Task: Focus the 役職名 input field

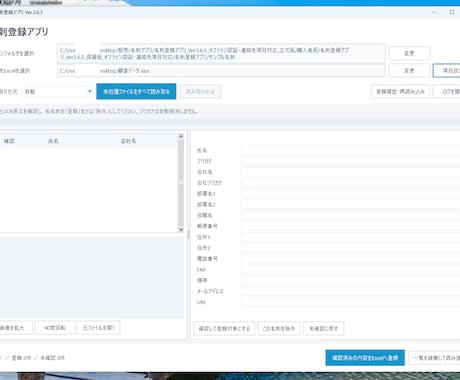Action: pos(351,215)
